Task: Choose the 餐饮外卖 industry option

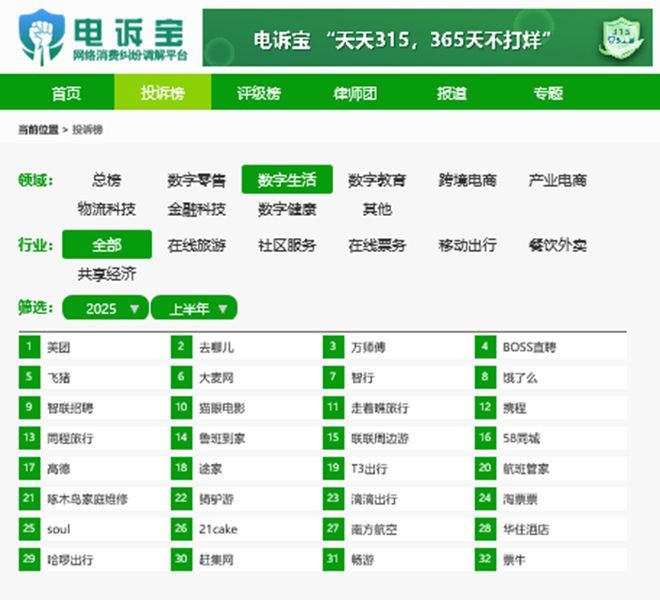Action: [557, 245]
